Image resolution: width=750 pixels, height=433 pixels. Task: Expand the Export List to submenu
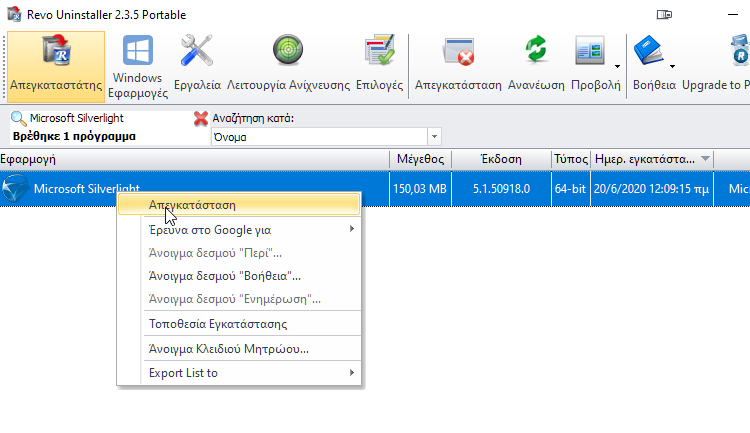coord(240,373)
